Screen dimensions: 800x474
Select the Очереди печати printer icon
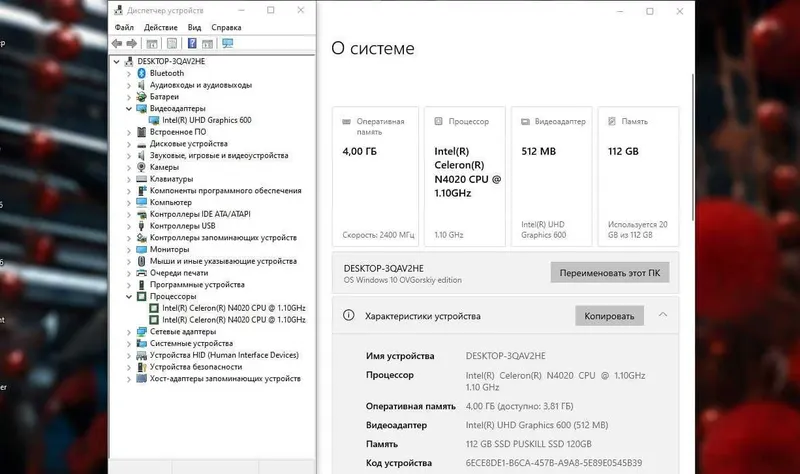(142, 273)
